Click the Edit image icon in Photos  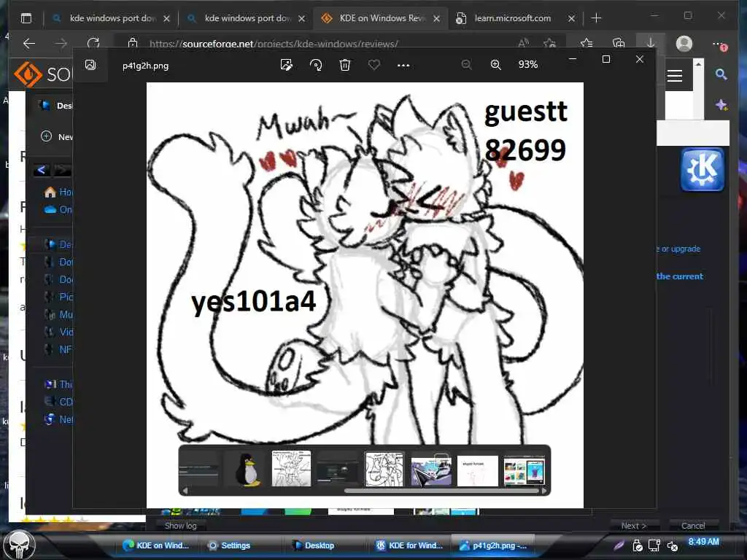(286, 65)
